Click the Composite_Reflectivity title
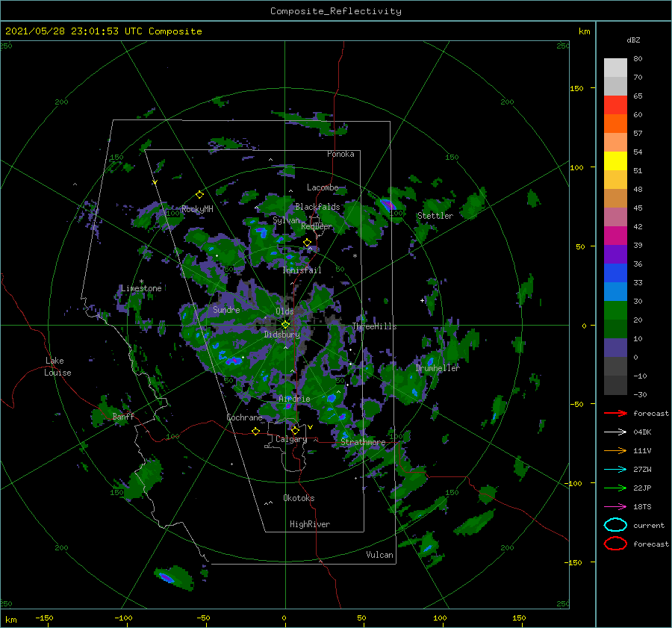672x628 pixels. pos(336,11)
